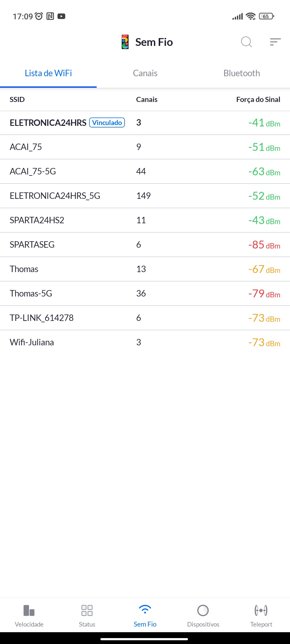Open the Velocidade speed icon
Viewport: 290px width, 644px height.
pos(29,610)
